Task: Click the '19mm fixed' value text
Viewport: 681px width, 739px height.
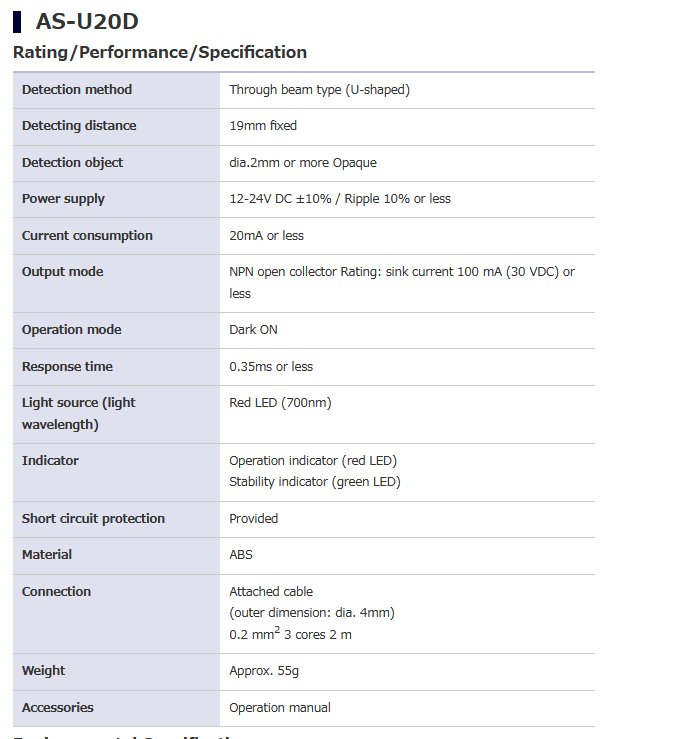Action: coord(263,126)
